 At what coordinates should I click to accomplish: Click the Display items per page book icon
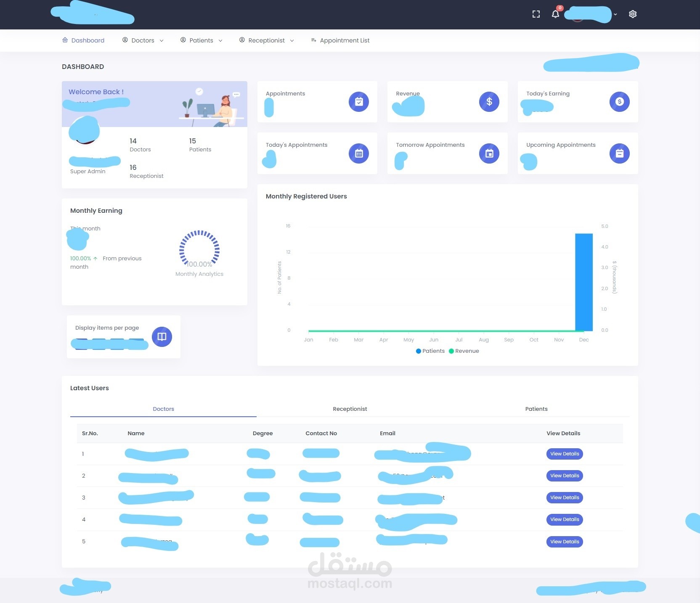point(162,337)
